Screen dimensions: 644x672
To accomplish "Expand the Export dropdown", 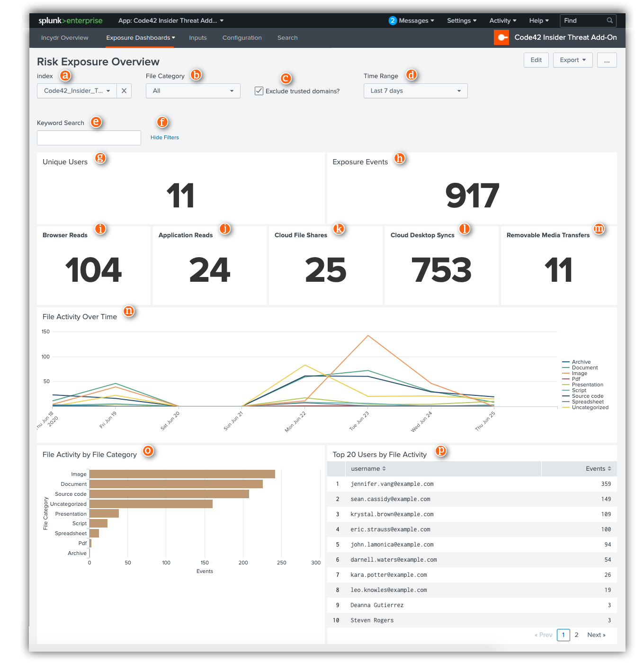I will (x=572, y=60).
